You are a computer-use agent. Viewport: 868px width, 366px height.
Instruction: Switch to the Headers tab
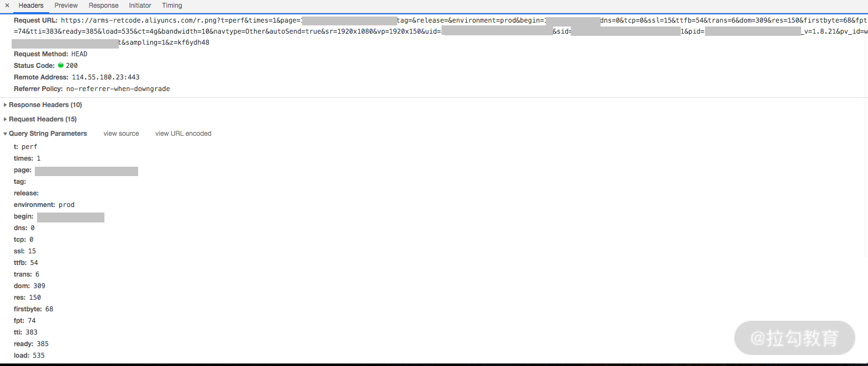[31, 6]
